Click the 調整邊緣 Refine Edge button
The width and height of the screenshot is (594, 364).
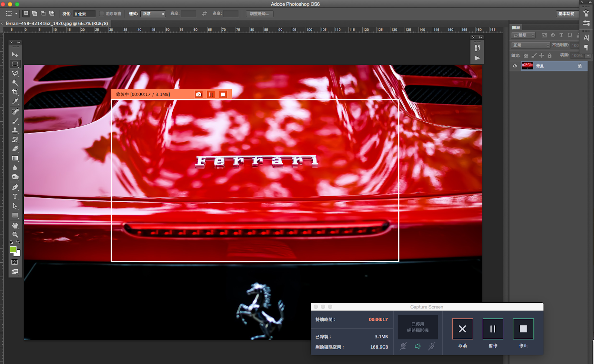pyautogui.click(x=260, y=14)
